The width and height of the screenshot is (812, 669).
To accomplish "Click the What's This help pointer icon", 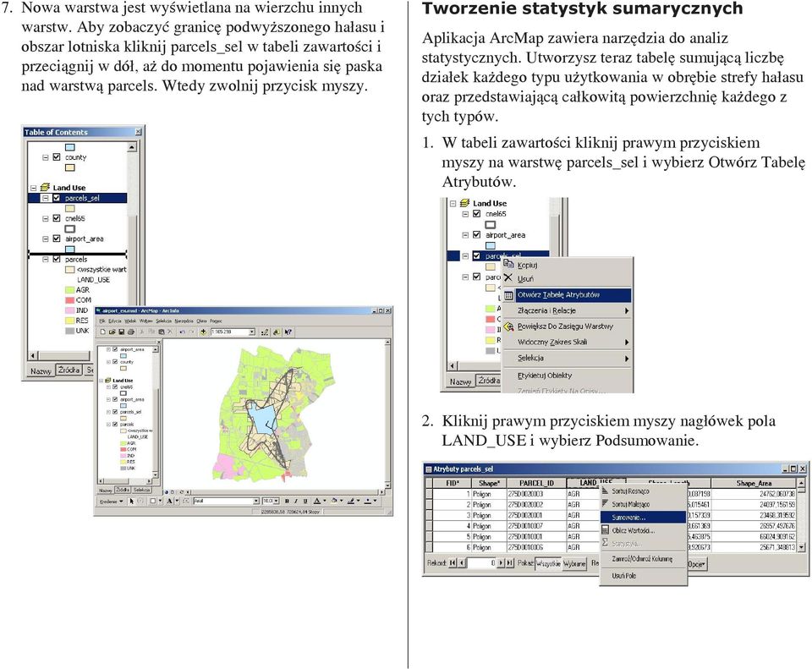I will pos(288,332).
